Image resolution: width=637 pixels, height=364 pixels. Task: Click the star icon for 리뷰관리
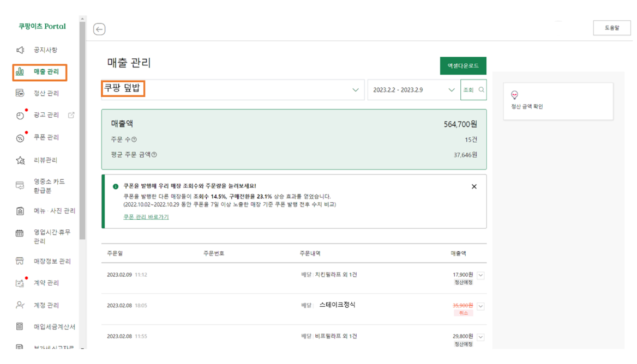20,161
